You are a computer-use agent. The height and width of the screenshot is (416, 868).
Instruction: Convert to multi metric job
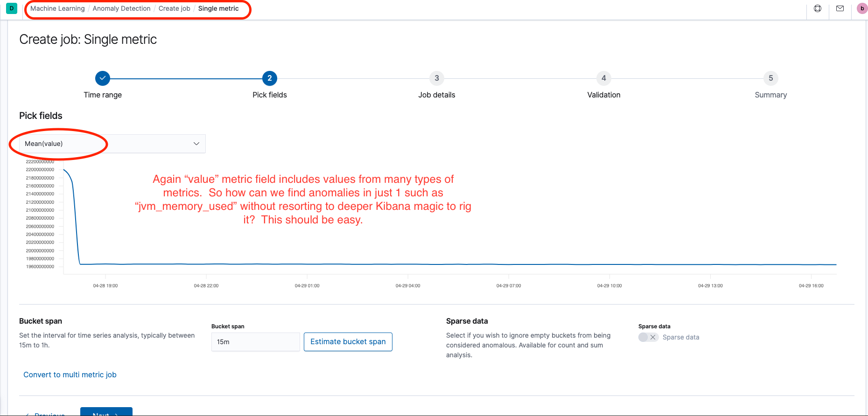click(70, 374)
